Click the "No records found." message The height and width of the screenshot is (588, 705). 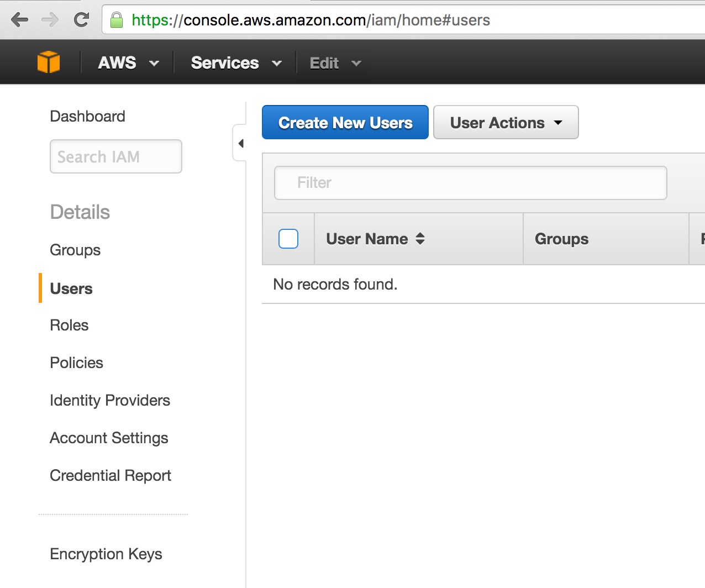335,284
